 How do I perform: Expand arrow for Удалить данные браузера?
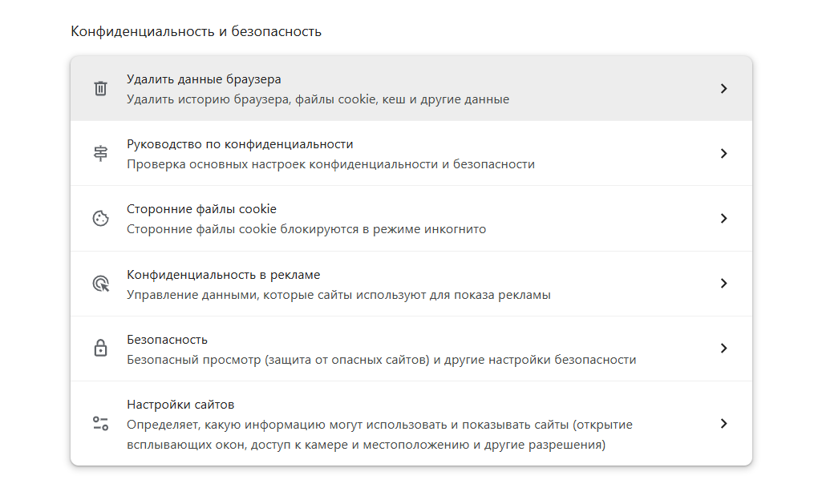click(723, 88)
